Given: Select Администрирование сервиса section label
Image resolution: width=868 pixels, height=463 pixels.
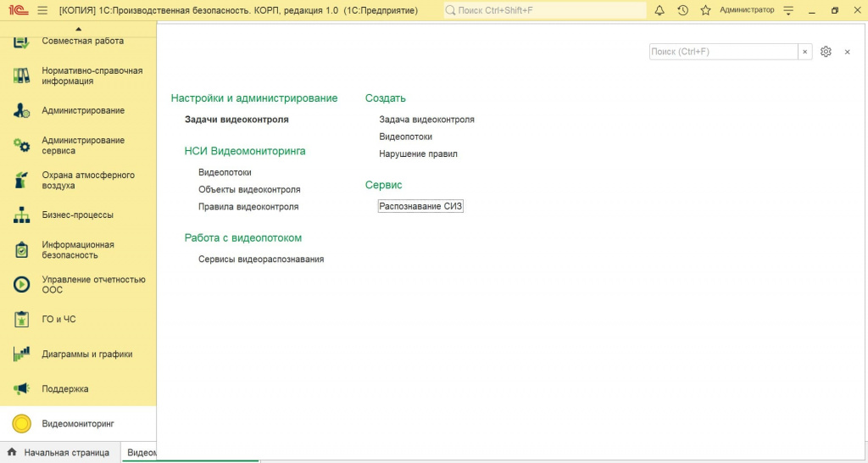Looking at the screenshot, I should (x=83, y=145).
